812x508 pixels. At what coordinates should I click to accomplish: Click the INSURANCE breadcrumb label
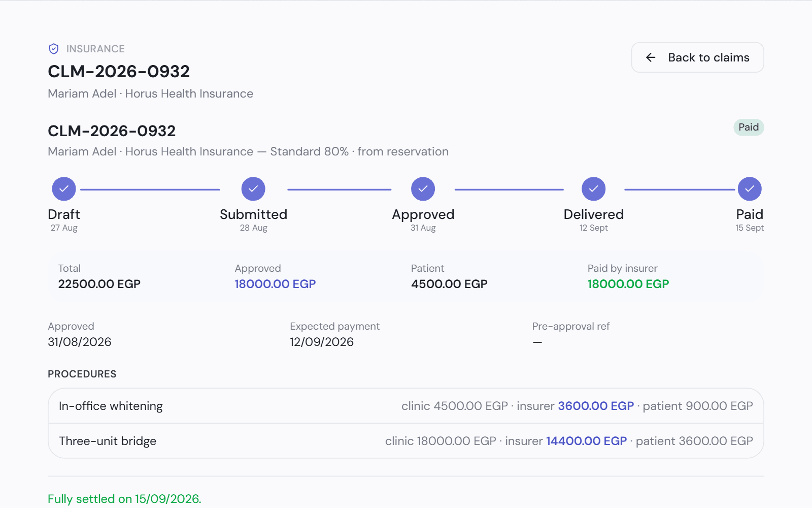coord(95,49)
